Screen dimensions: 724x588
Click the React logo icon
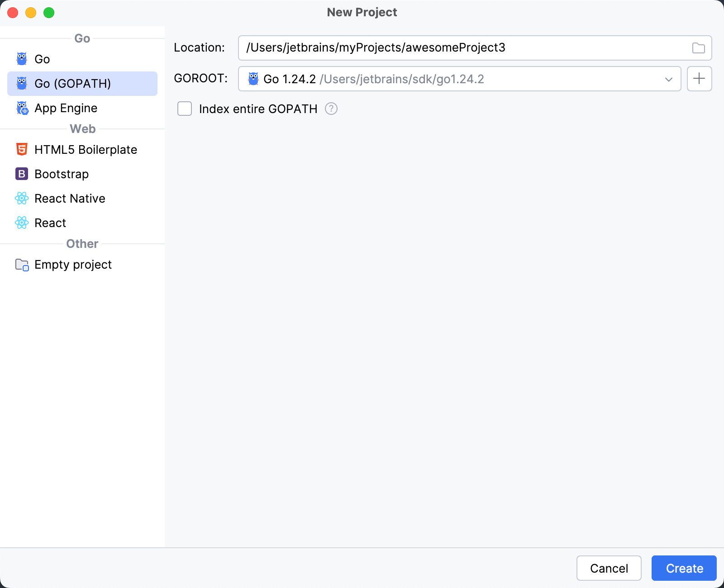(x=21, y=223)
